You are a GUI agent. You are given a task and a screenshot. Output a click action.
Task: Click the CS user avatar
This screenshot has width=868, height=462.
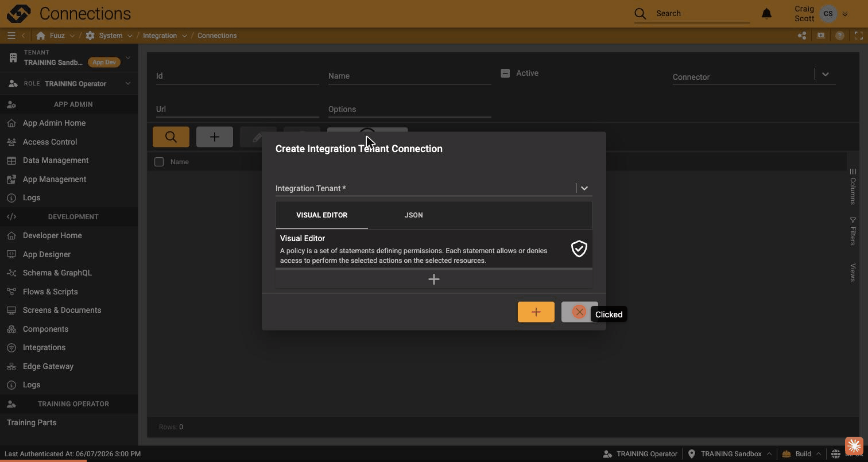[x=828, y=14]
